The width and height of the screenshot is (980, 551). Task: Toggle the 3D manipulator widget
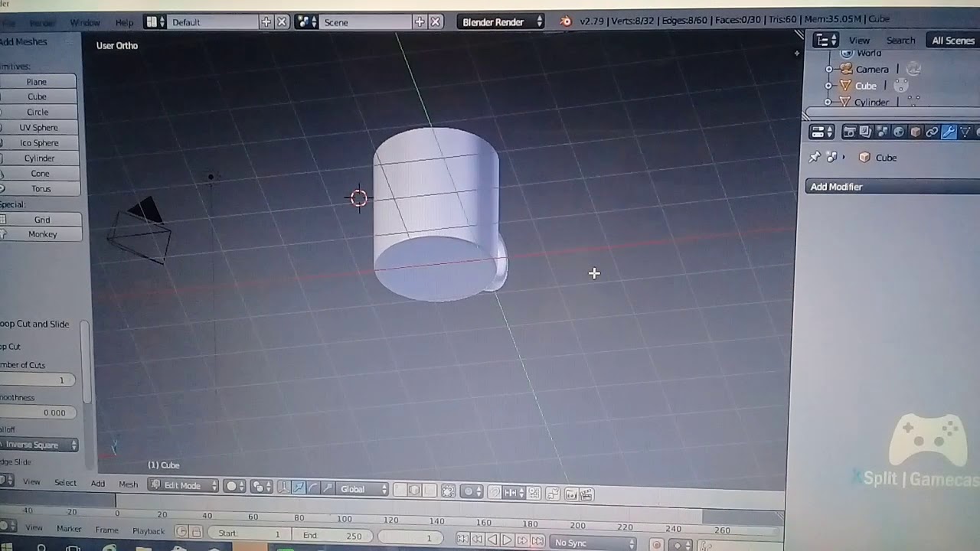(284, 487)
